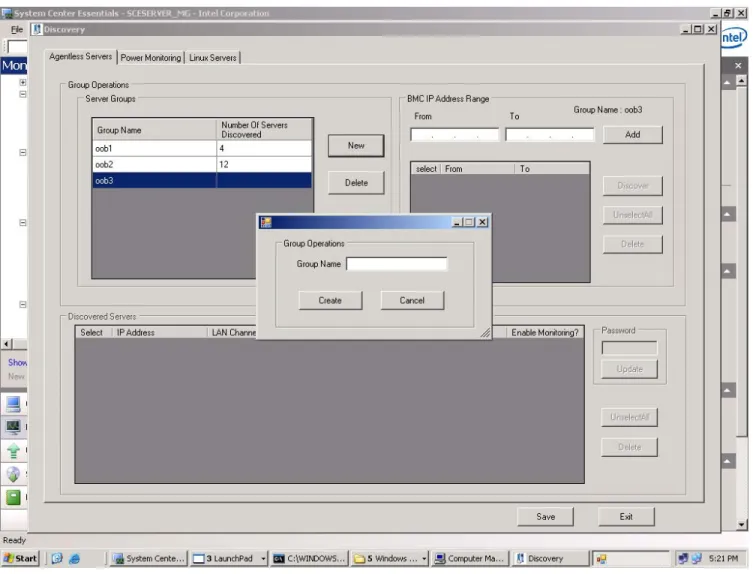This screenshot has width=753, height=574.
Task: Open the Windows Start menu
Action: pos(20,558)
